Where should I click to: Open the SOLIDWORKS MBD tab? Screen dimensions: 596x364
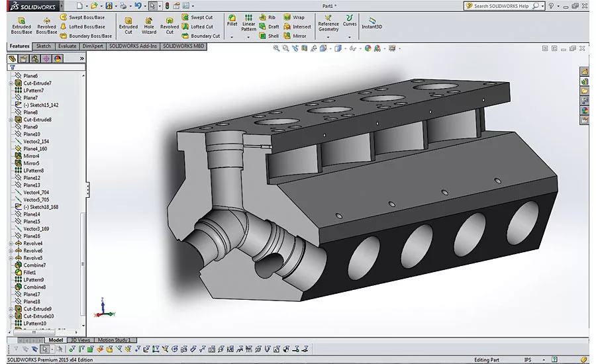coord(183,46)
